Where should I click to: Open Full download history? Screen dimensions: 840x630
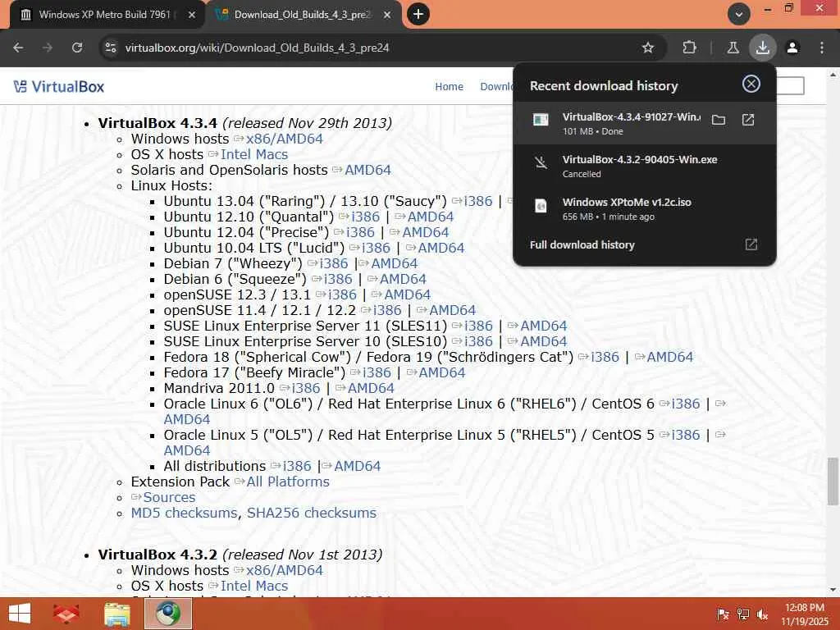point(582,244)
